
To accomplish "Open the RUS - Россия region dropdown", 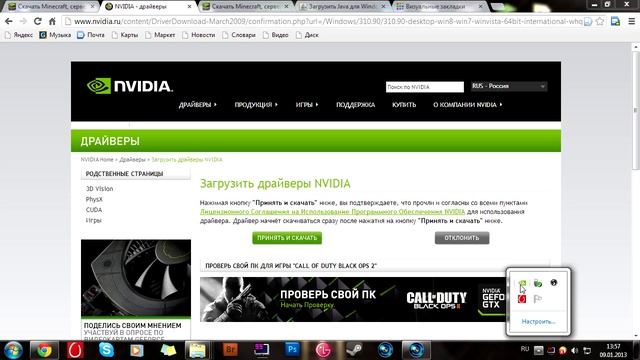I will coord(509,87).
